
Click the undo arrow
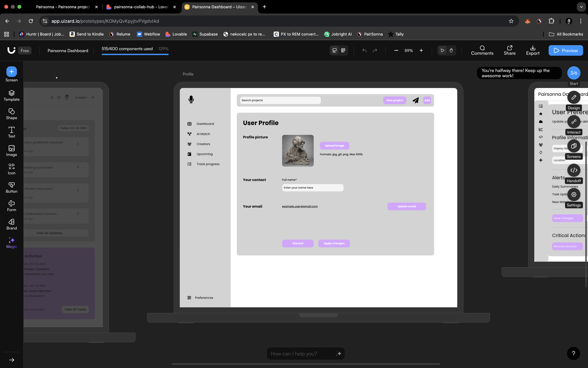coord(364,50)
